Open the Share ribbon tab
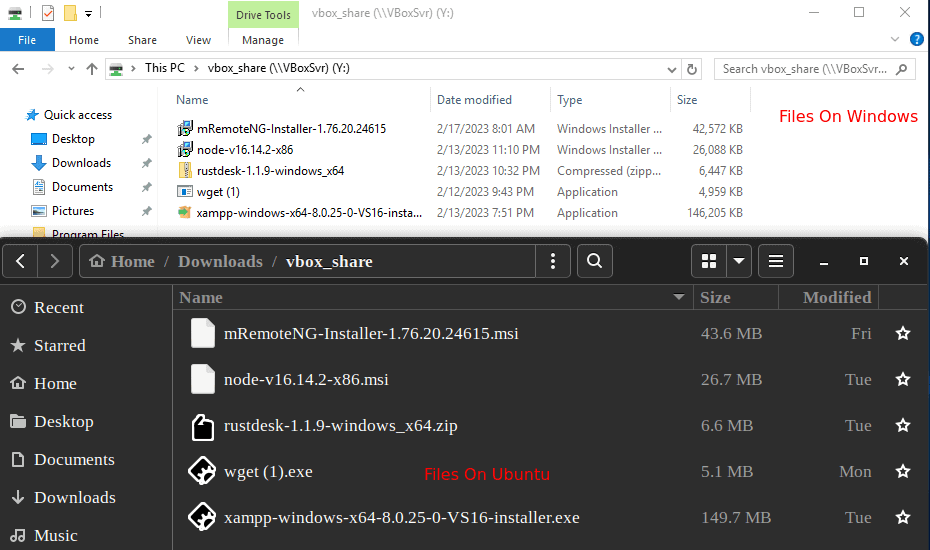Image resolution: width=930 pixels, height=550 pixels. coord(142,40)
